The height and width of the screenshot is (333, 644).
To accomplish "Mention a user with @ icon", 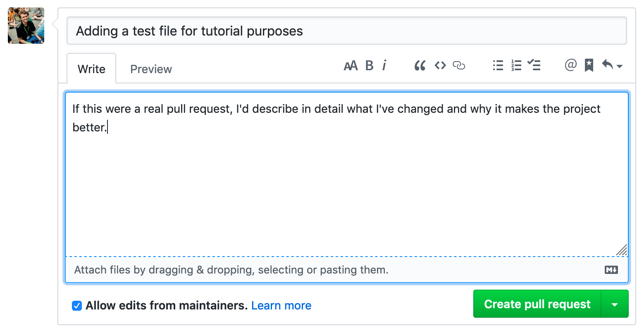I will click(x=570, y=65).
